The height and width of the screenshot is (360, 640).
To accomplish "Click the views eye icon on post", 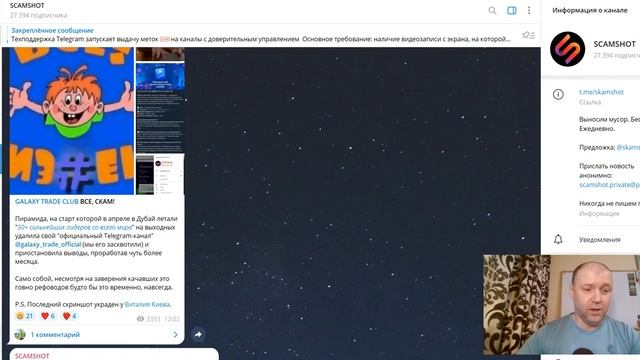I will [140, 319].
